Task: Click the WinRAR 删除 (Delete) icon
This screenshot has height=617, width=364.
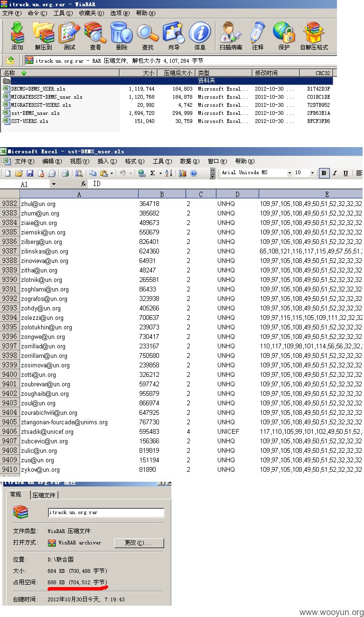Action: 121,36
